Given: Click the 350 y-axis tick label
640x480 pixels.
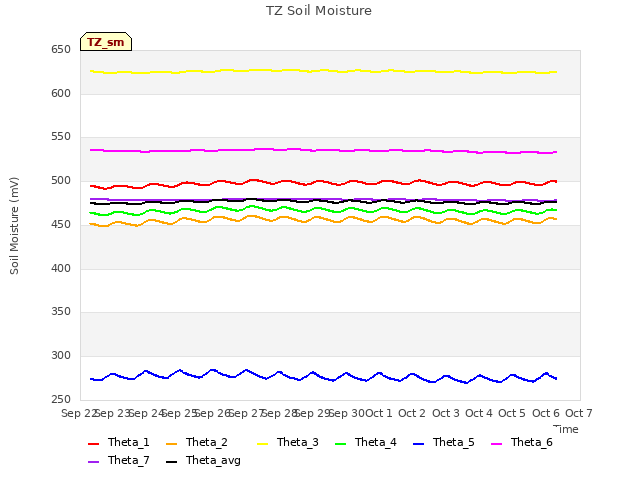Looking at the screenshot, I should coord(61,312).
